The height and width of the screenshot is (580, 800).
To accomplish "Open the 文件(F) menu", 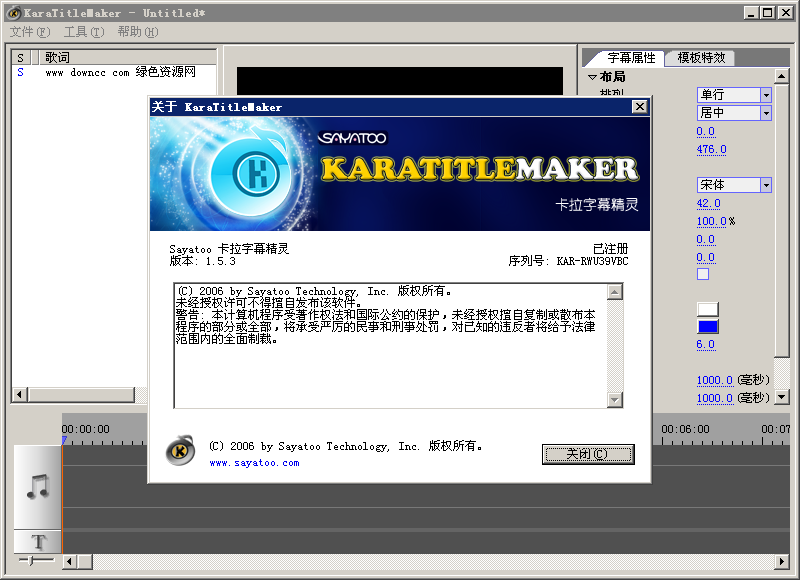I will coord(29,32).
